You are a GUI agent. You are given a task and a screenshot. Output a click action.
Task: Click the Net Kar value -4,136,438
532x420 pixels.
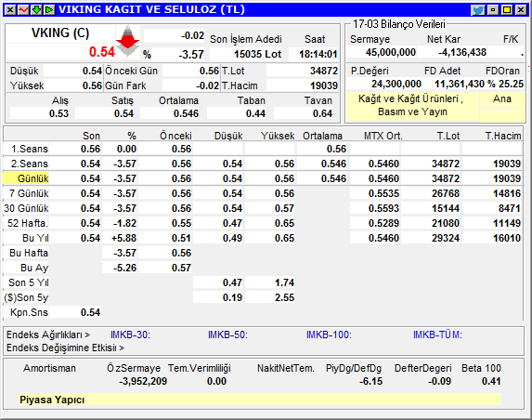[462, 52]
